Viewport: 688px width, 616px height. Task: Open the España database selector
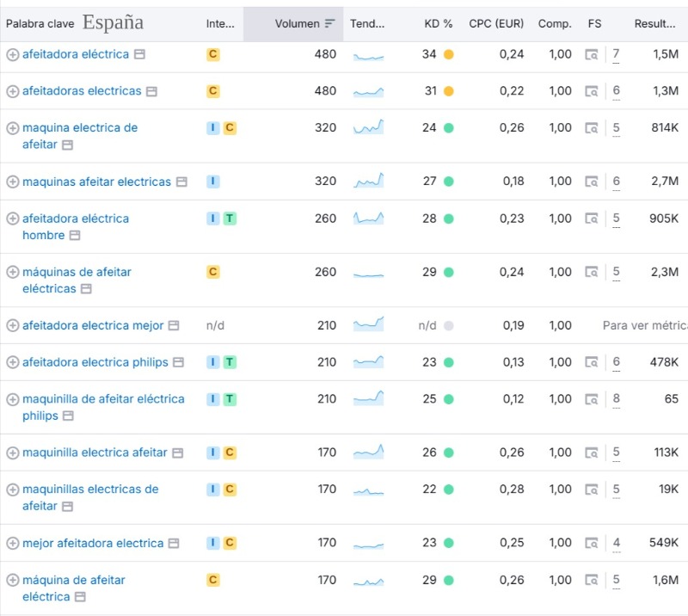pyautogui.click(x=113, y=21)
